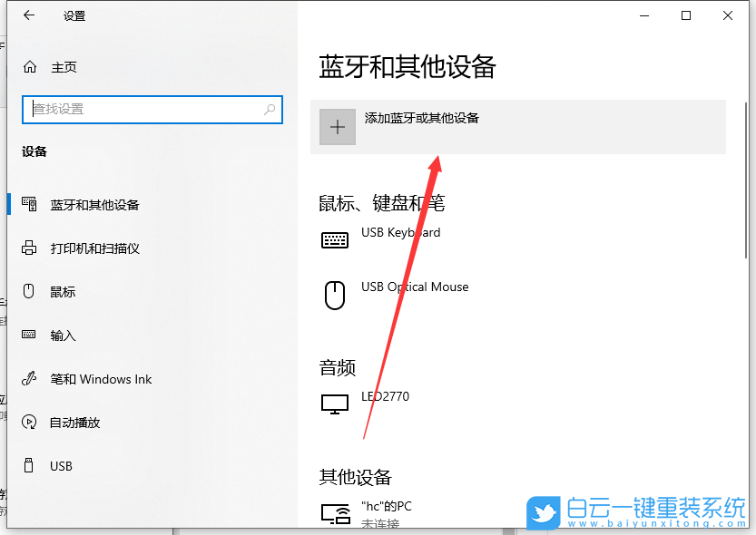756x535 pixels.
Task: Select 鼠标 from the settings sidebar
Action: [64, 291]
